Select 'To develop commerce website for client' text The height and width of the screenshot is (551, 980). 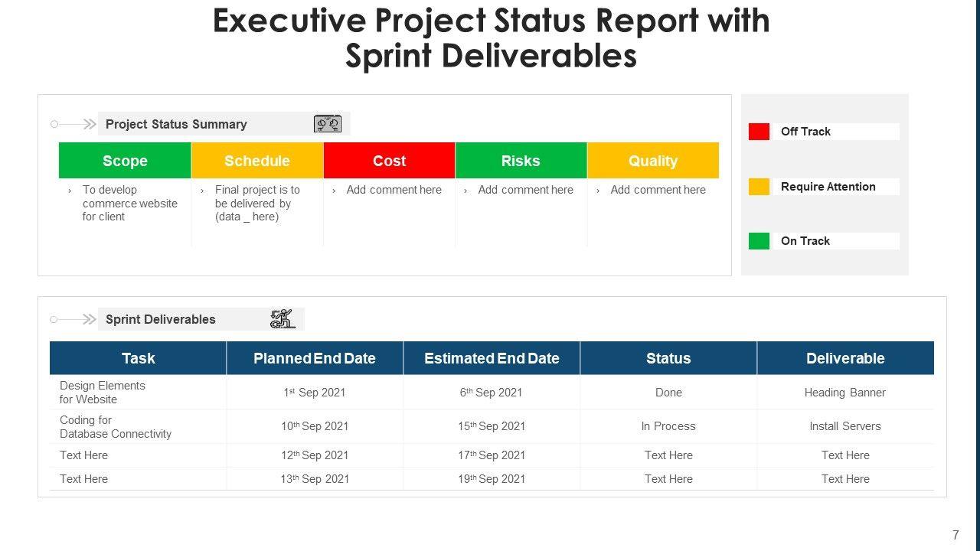(x=130, y=203)
